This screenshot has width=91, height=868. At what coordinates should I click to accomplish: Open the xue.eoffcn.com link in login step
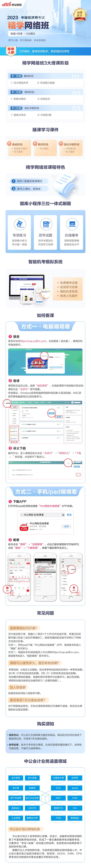pyautogui.click(x=33, y=341)
